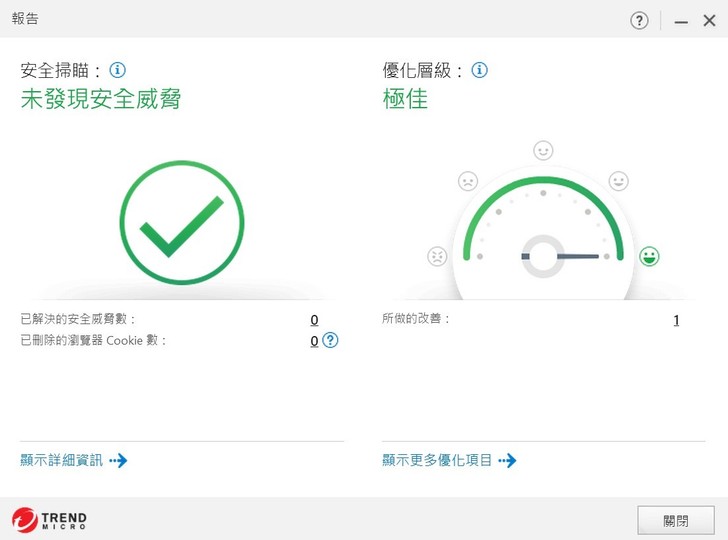Close the report window with X
This screenshot has width=728, height=540.
tap(709, 21)
